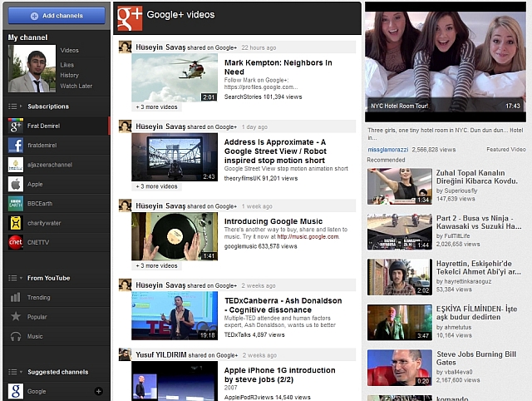Play the NYC Hotel Room Tour featured video
The height and width of the screenshot is (401, 532).
click(x=446, y=62)
